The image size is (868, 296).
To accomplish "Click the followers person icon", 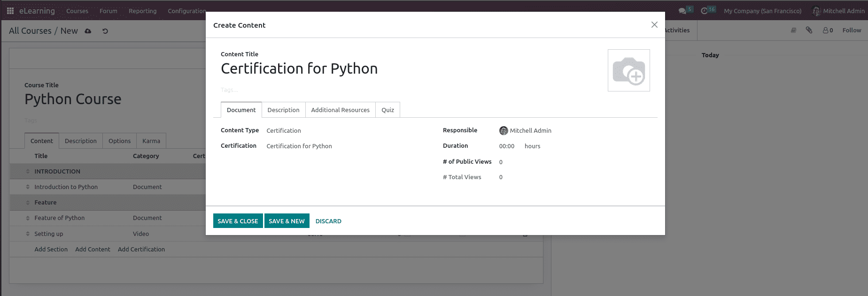I will click(826, 30).
